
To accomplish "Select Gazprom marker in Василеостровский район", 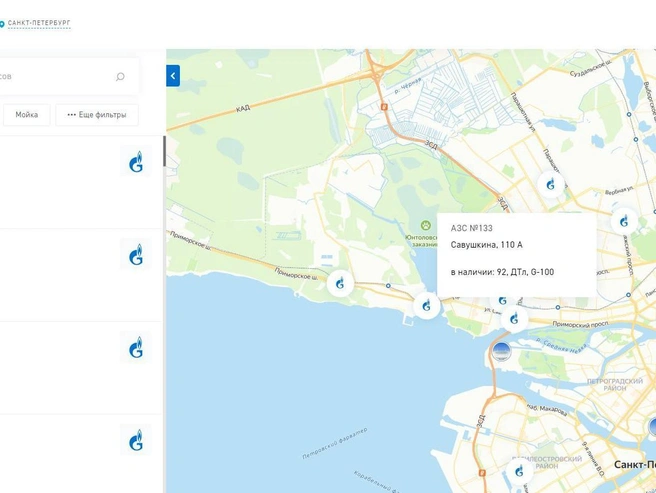I will pyautogui.click(x=519, y=472).
